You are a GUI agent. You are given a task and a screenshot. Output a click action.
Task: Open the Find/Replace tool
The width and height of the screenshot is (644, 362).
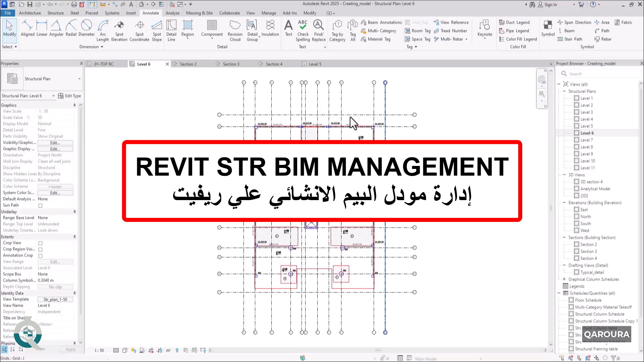(319, 31)
